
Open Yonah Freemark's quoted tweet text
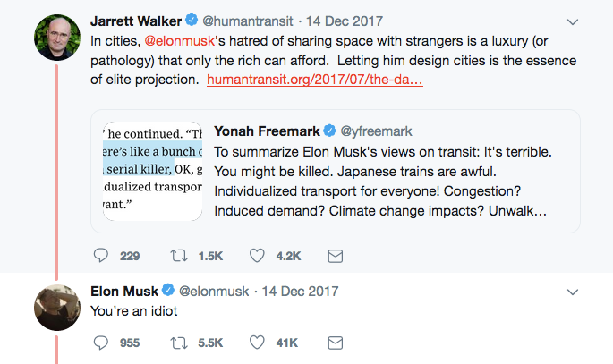tap(382, 182)
